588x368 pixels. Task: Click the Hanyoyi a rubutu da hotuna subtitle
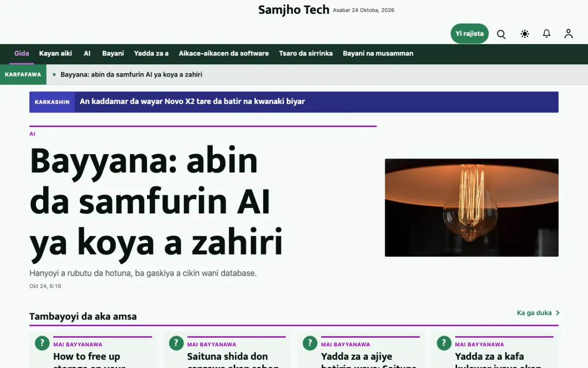click(143, 273)
